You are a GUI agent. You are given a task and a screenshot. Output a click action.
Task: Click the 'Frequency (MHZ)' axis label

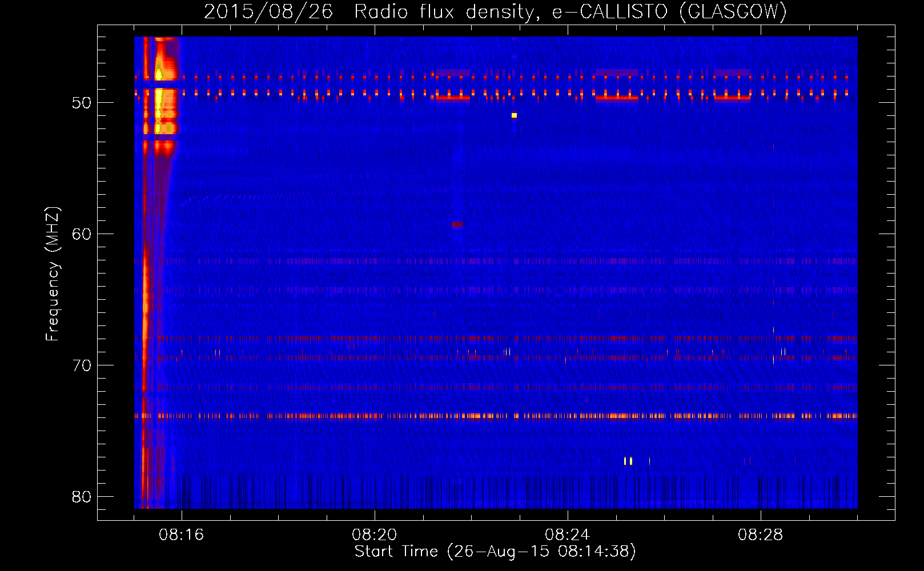coord(52,274)
